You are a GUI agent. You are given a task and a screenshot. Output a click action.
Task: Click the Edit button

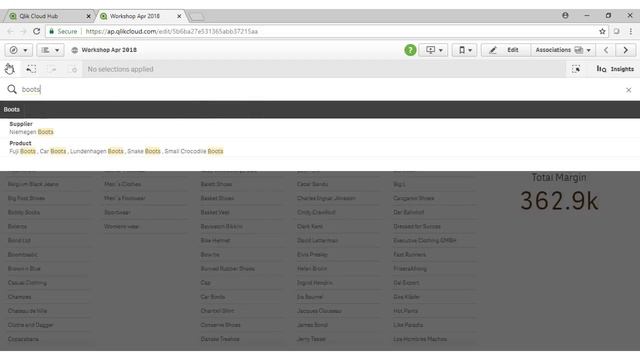[x=506, y=50]
